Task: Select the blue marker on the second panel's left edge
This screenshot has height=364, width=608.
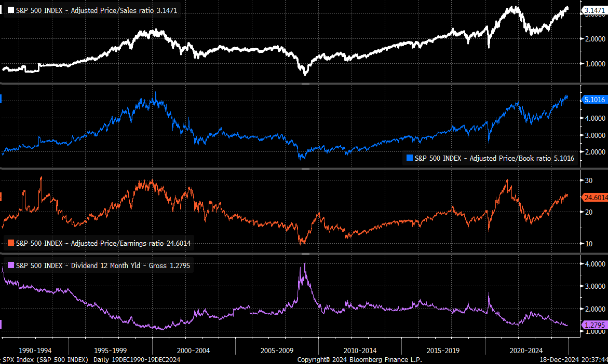Action: (2, 97)
